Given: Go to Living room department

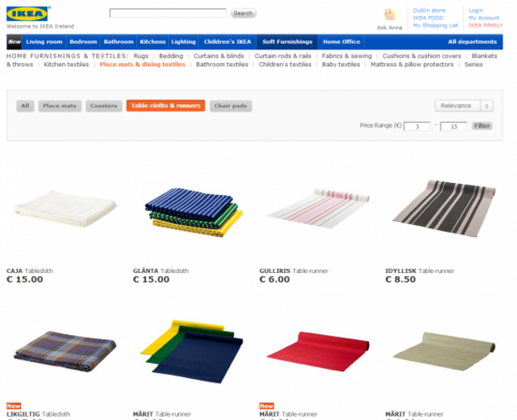Looking at the screenshot, I should point(45,42).
